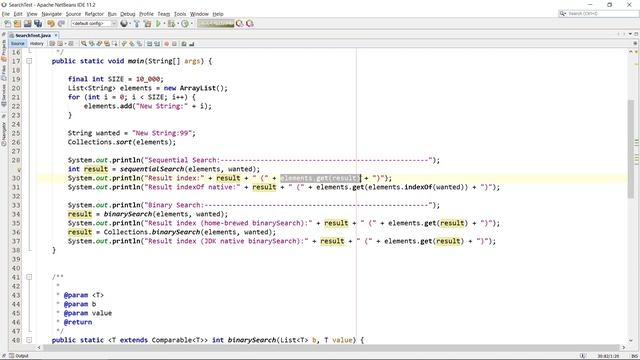Image resolution: width=640 pixels, height=360 pixels.
Task: Open the browser selection dropdown arrow
Action: 130,24
